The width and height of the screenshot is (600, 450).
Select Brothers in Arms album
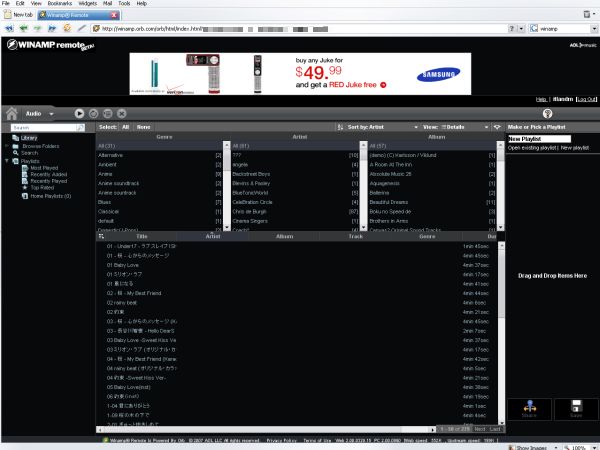(x=432, y=221)
